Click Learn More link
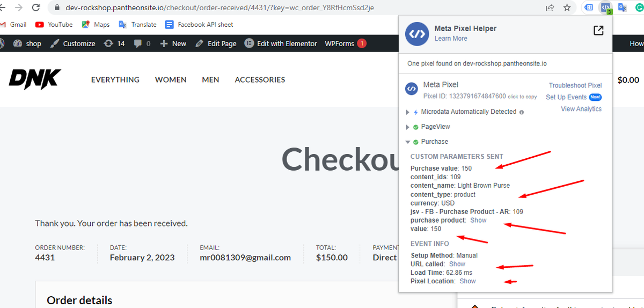 pos(451,39)
